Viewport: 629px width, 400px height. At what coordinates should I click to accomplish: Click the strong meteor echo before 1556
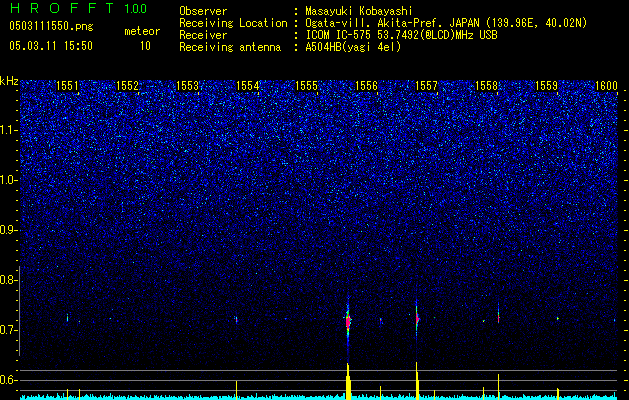[348, 321]
